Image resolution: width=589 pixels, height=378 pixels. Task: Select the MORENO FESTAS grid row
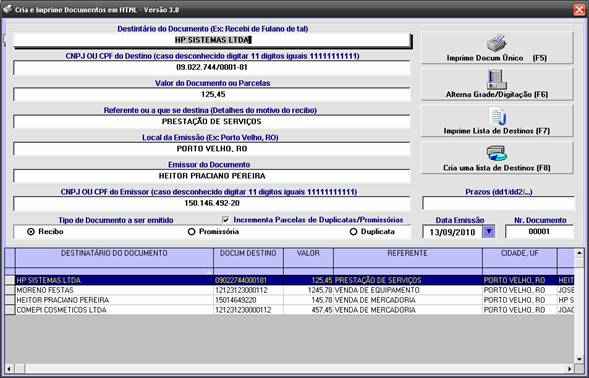(x=290, y=290)
